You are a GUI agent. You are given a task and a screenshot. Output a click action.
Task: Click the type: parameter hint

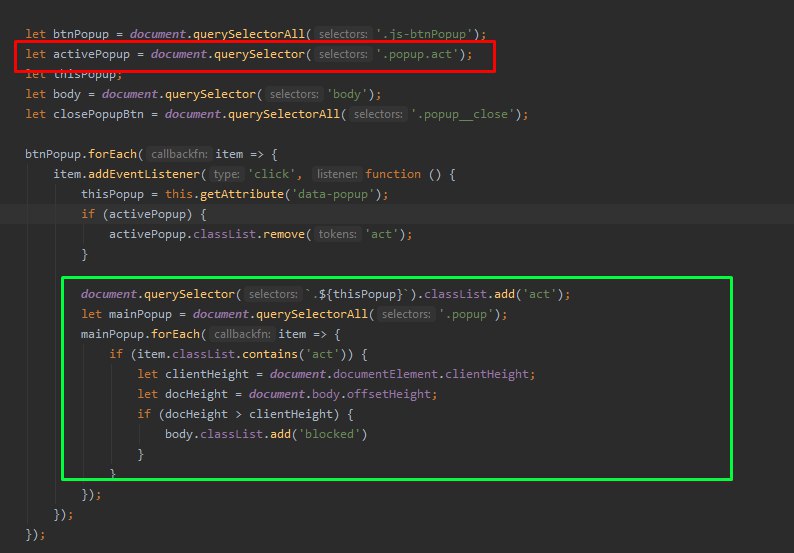click(226, 174)
